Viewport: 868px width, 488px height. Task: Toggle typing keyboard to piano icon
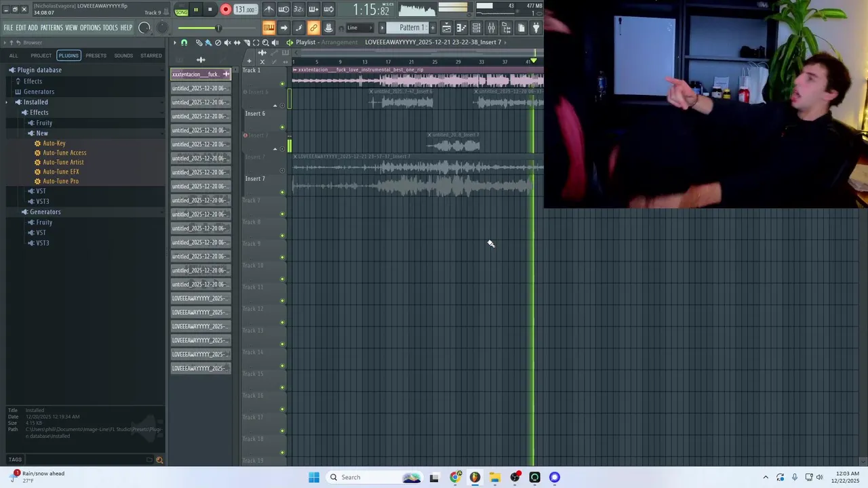pos(269,28)
